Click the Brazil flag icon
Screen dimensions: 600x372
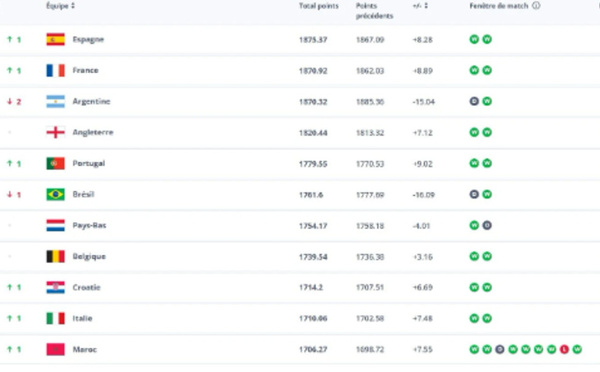(x=55, y=194)
